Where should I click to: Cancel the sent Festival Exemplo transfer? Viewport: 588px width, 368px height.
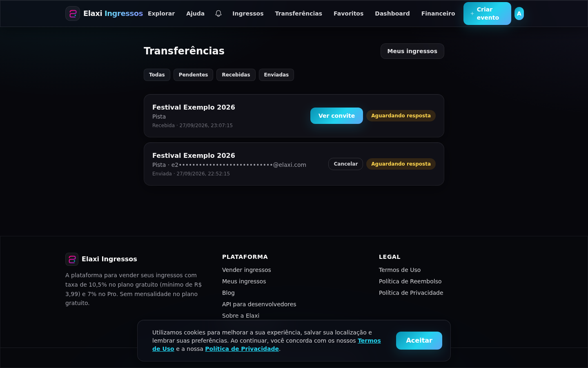click(345, 164)
